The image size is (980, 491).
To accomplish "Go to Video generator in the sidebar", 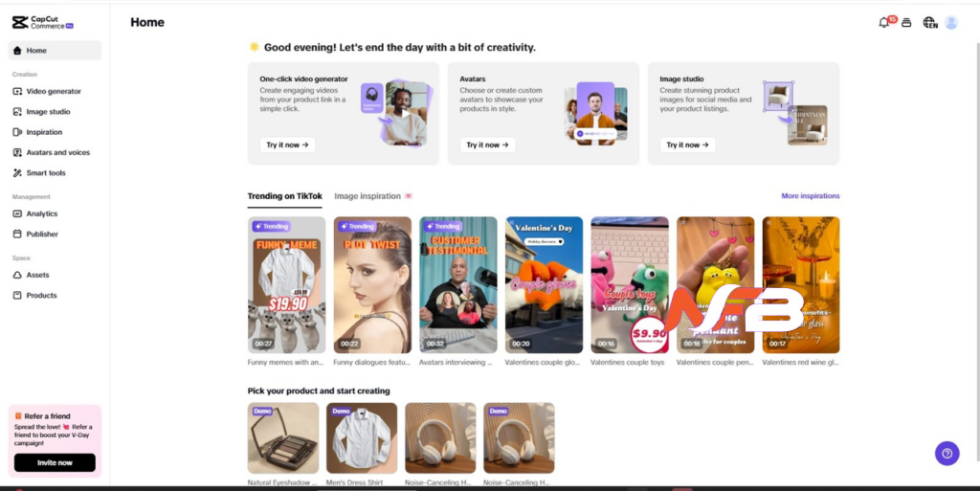I will click(55, 91).
